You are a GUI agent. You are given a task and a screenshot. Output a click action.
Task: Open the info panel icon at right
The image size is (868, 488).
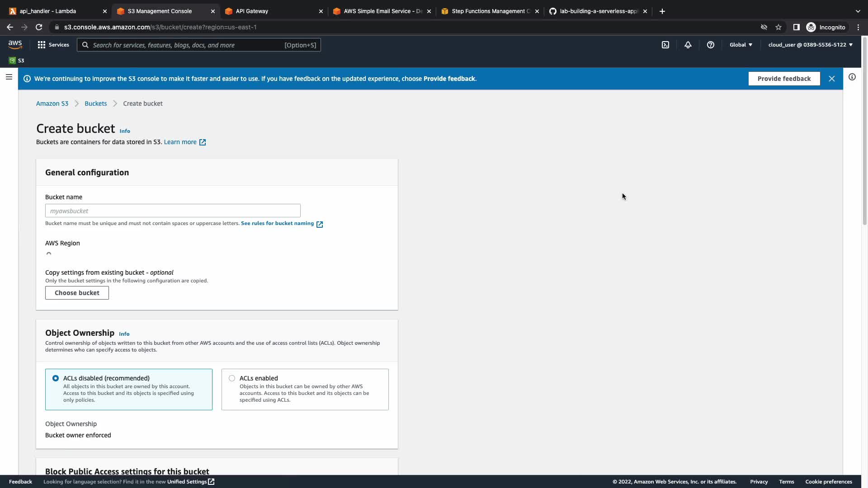[x=852, y=77]
